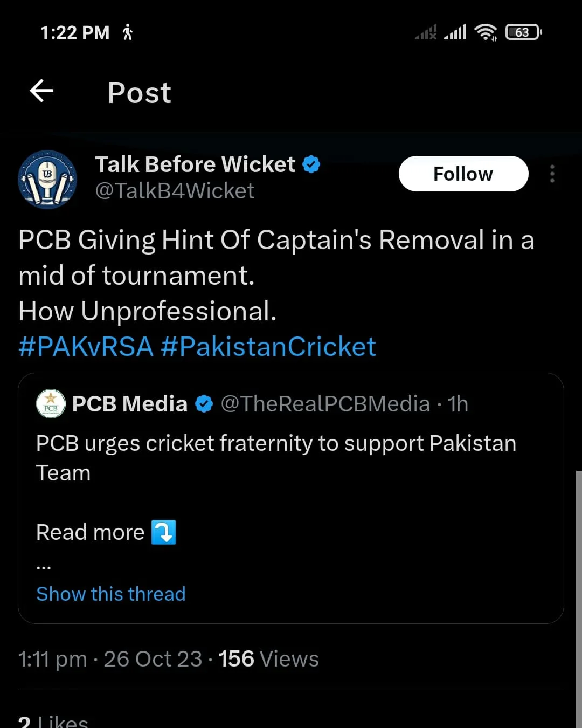Tap PCB Media avatar in quoted post
The image size is (582, 728).
click(x=51, y=403)
